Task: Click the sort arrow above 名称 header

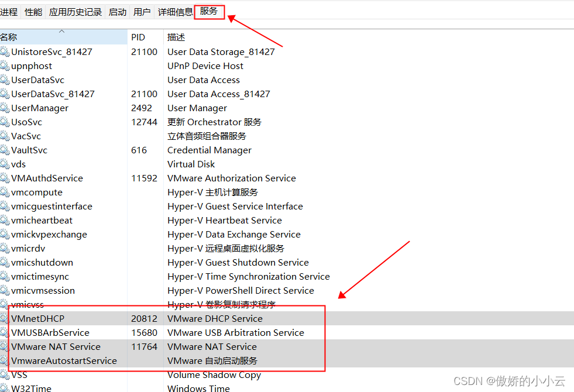Action: pyautogui.click(x=62, y=32)
